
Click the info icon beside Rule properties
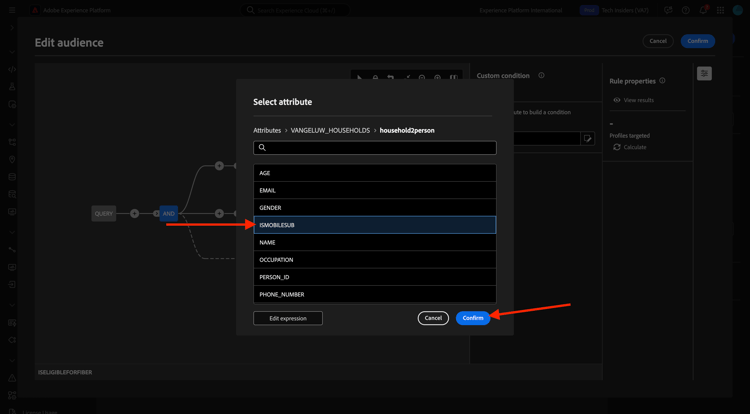(662, 81)
